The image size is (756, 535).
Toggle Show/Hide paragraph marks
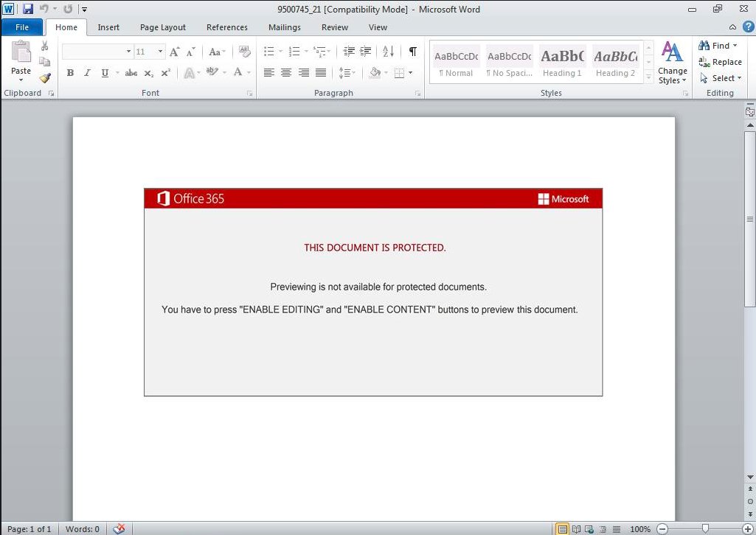click(x=413, y=51)
